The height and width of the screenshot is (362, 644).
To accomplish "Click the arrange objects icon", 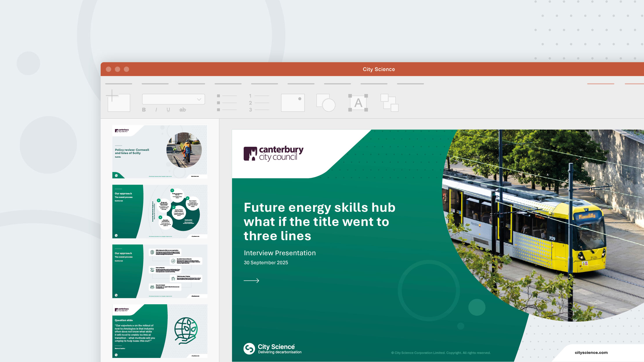I will (x=389, y=103).
